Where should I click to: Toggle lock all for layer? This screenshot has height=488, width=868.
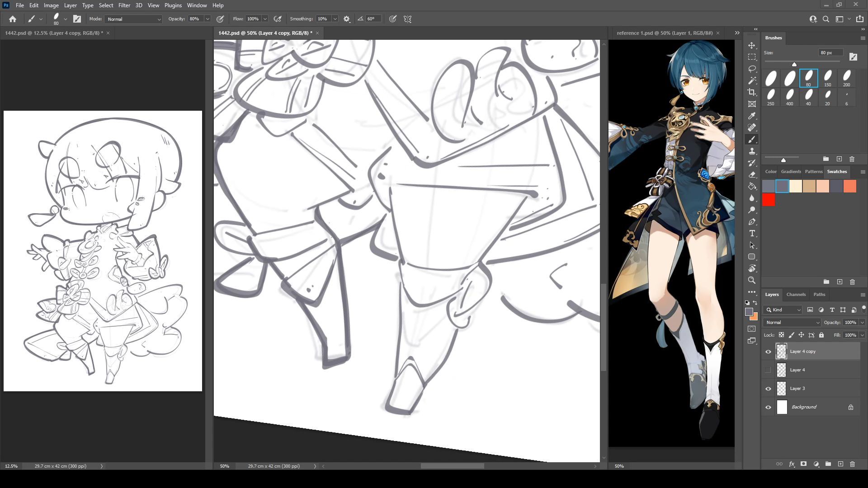point(821,335)
